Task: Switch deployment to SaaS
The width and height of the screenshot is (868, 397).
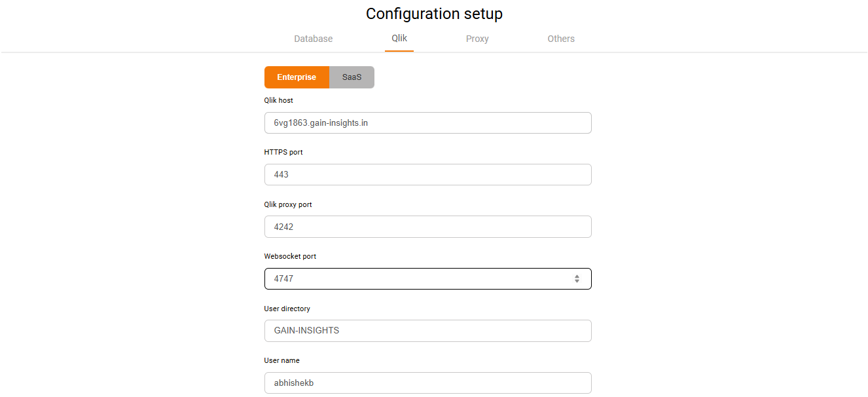Action: tap(352, 77)
